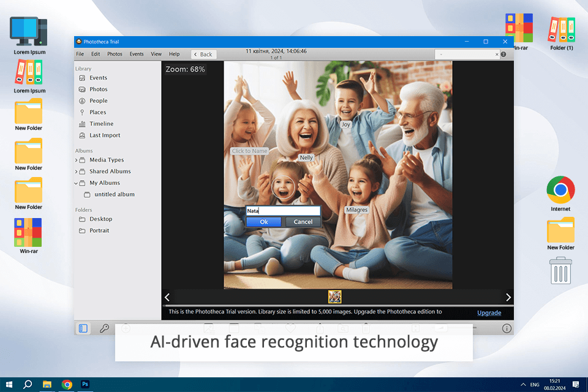Screen dimensions: 588x392
Task: Click the Joy face label
Action: (345, 124)
